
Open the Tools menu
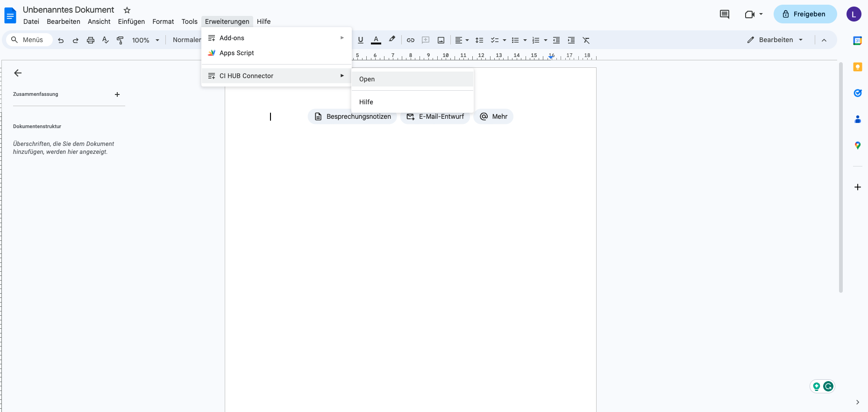190,22
